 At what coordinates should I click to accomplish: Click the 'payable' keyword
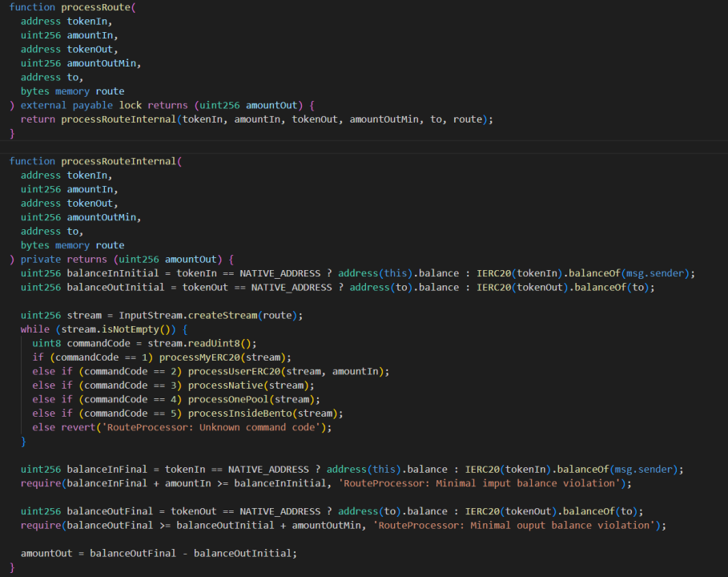tap(92, 106)
